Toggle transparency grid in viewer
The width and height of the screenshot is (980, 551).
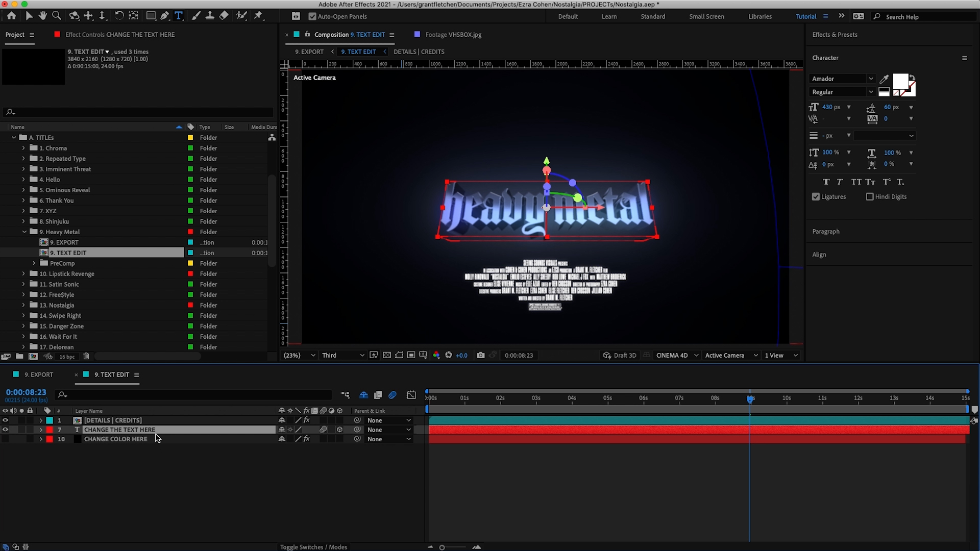387,355
